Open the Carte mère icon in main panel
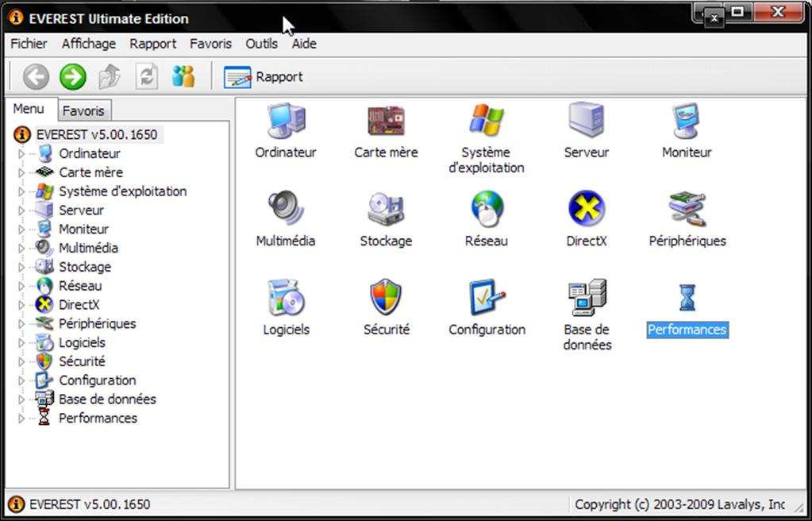The image size is (812, 521). [x=386, y=121]
